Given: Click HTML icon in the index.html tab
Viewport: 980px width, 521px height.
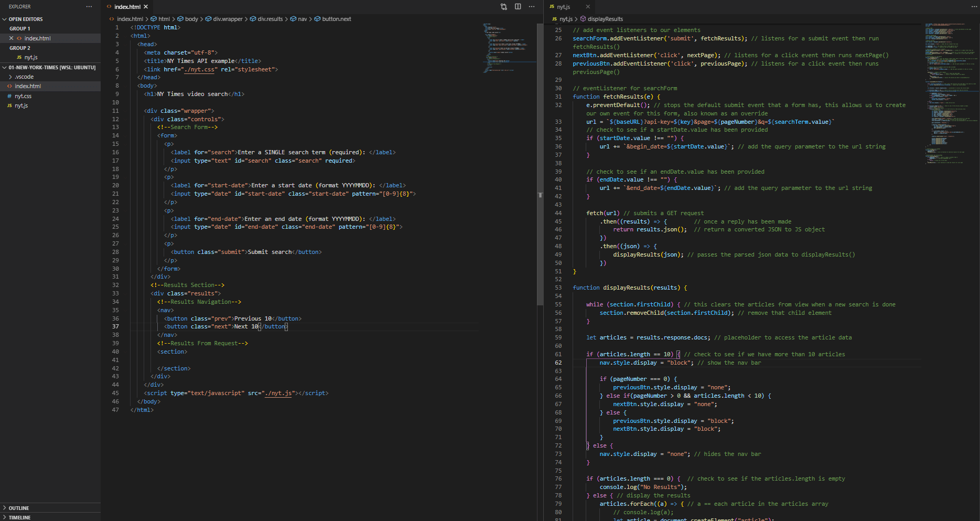Looking at the screenshot, I should (x=109, y=7).
